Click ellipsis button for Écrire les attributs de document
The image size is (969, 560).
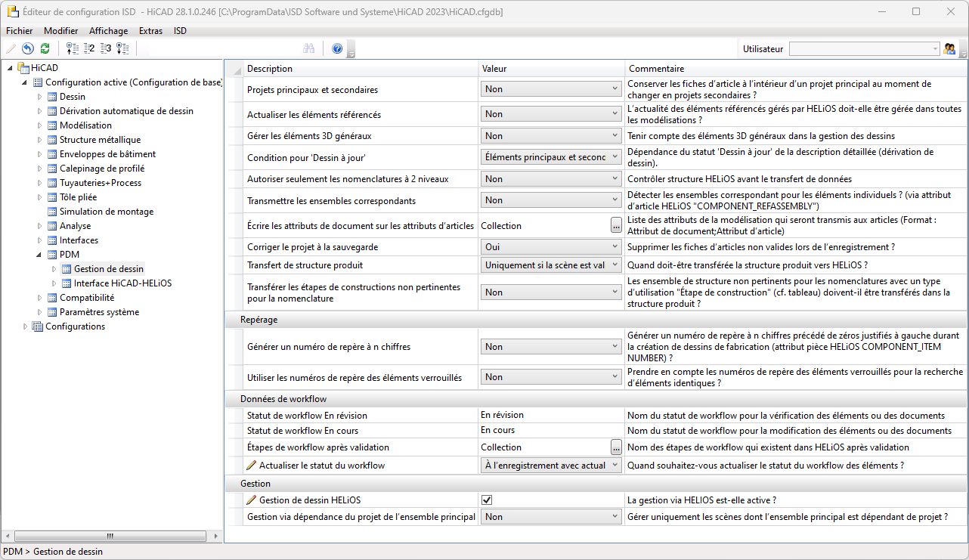(616, 225)
